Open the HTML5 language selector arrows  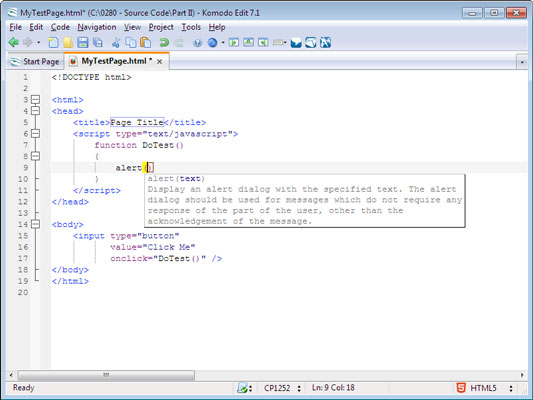pyautogui.click(x=511, y=388)
